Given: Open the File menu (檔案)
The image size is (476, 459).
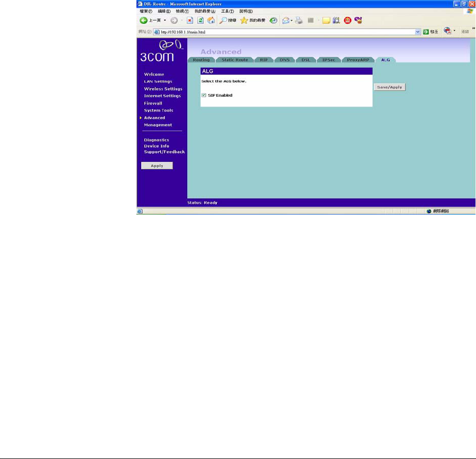Looking at the screenshot, I should (x=146, y=11).
